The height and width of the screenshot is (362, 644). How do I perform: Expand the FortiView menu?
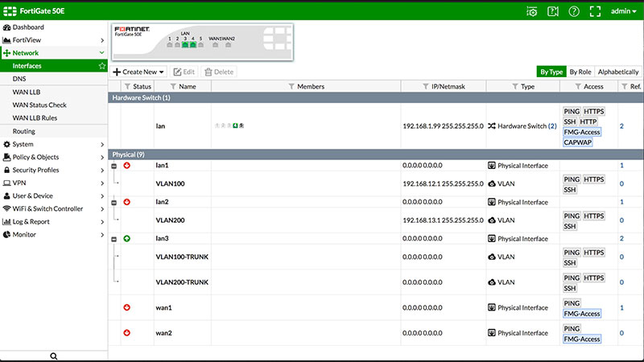[x=53, y=40]
